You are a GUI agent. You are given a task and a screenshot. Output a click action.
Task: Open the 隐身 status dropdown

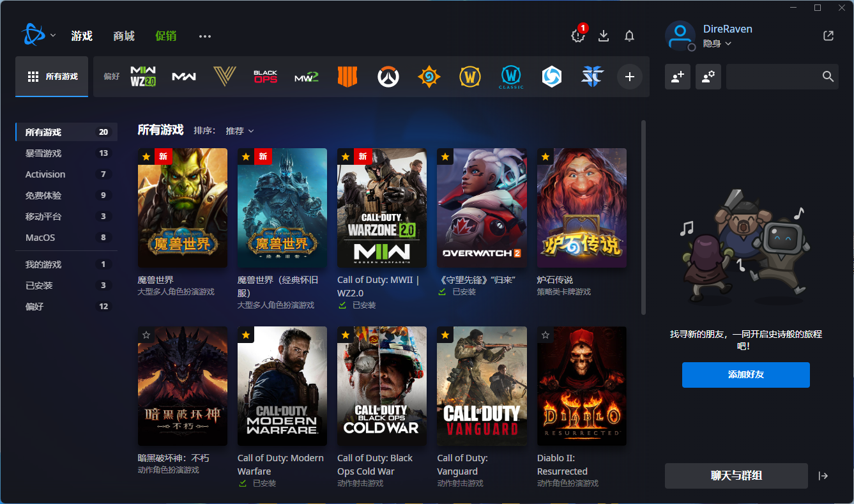point(717,43)
